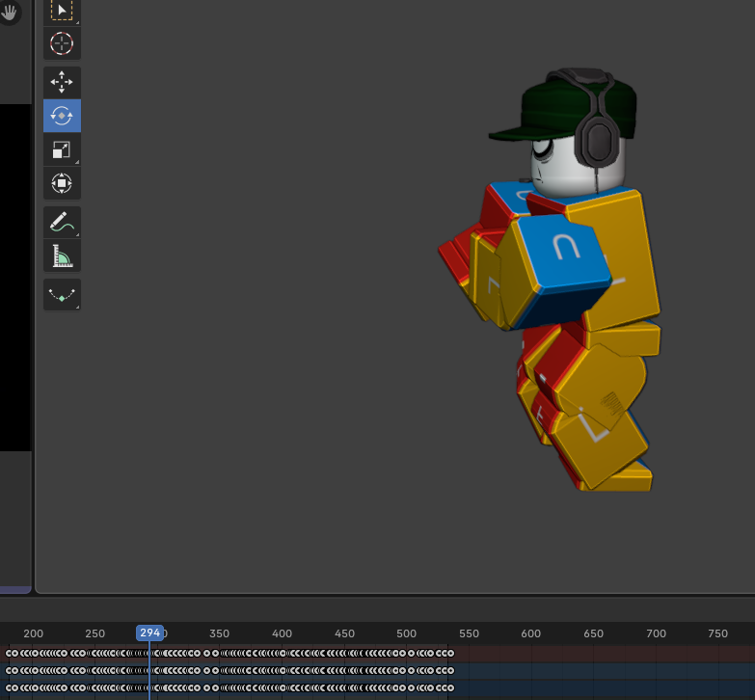755x700 pixels.
Task: Click frame 500 on timeline ruler
Action: pyautogui.click(x=406, y=633)
